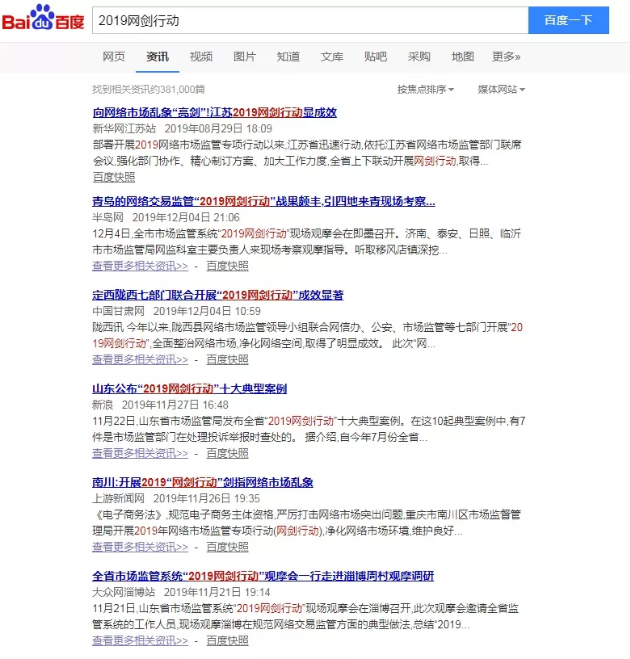This screenshot has height=659, width=630.
Task: Click source line 新浪 2019年11月27日 16:48
Action: (x=161, y=405)
